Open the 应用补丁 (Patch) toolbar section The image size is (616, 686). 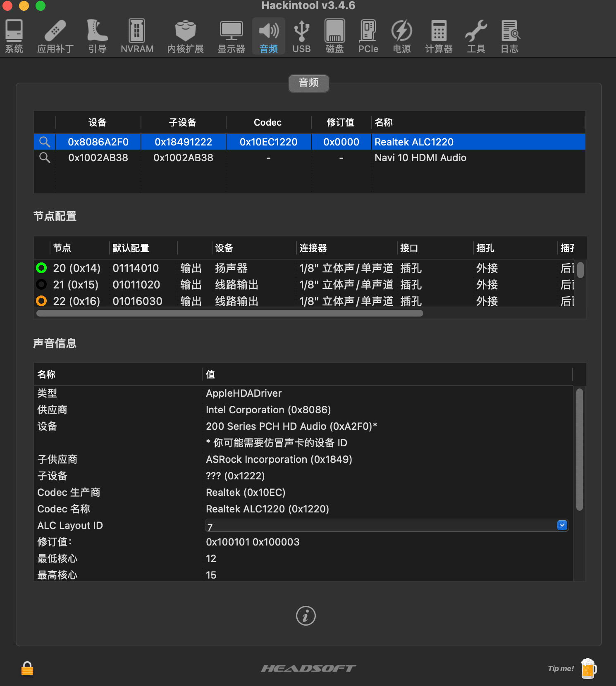(x=55, y=36)
